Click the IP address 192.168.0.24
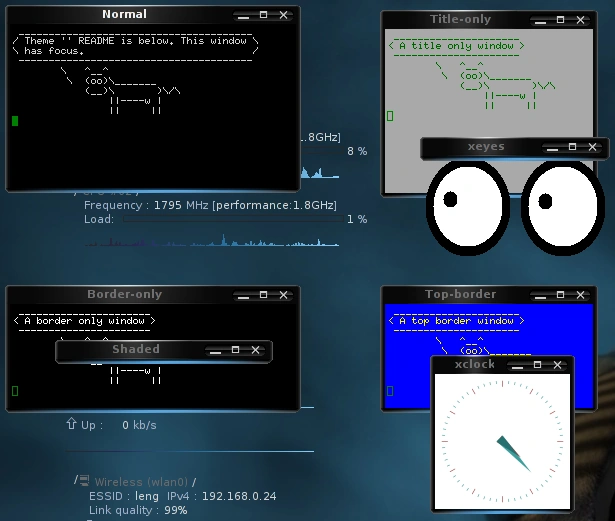615x521 pixels. coord(239,496)
